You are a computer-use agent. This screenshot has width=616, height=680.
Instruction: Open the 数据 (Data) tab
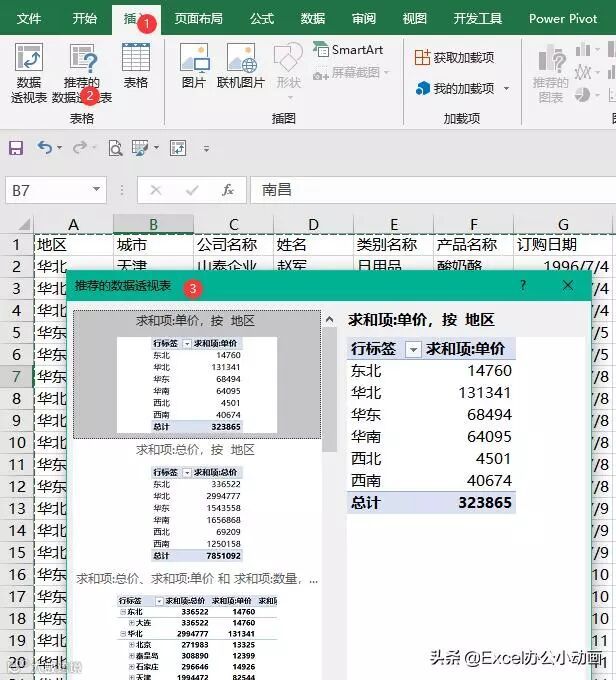point(313,18)
